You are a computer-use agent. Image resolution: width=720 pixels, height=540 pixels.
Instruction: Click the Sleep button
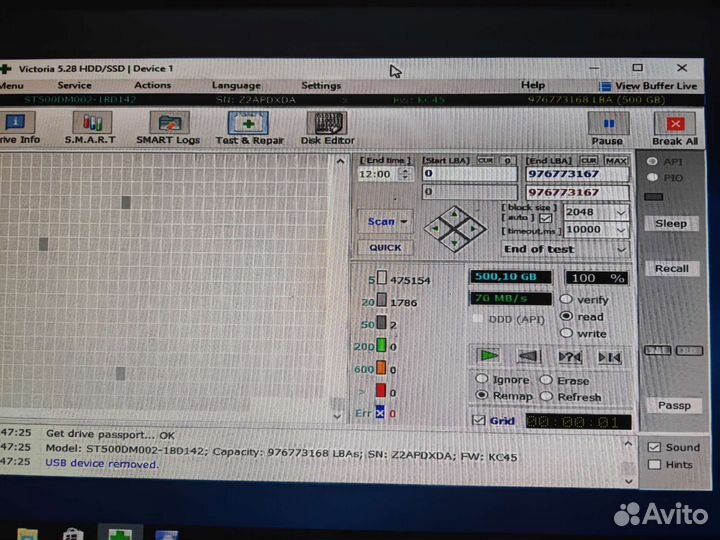click(x=671, y=224)
